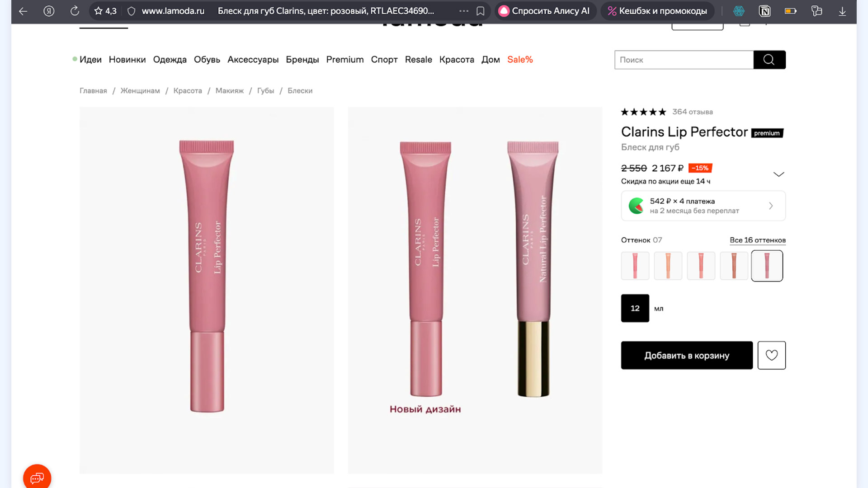Show all 16 shades
868x488 pixels.
click(x=757, y=240)
